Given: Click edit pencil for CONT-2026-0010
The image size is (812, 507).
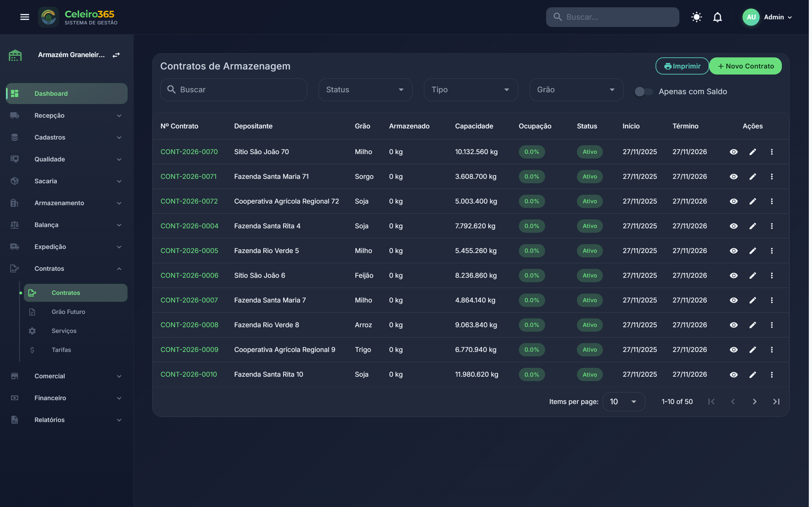Looking at the screenshot, I should (752, 374).
